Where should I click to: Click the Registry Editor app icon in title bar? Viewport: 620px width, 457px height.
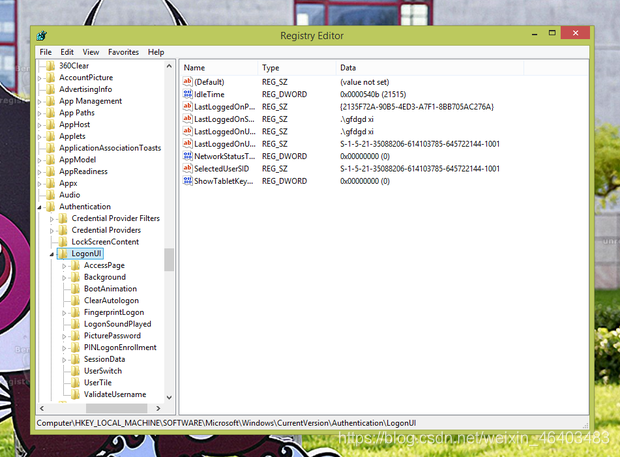[42, 36]
